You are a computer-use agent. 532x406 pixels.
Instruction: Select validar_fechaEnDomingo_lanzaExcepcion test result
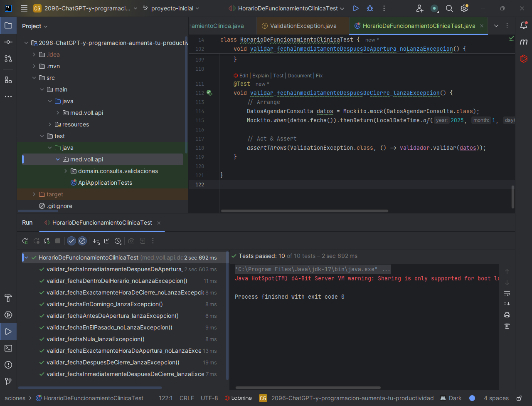(105, 304)
